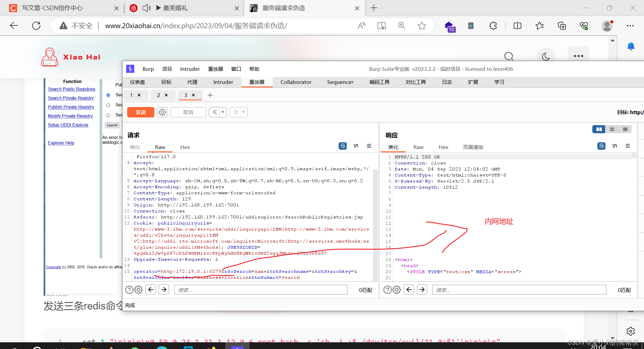Expand the back-history dropdown arrow

[x=223, y=112]
